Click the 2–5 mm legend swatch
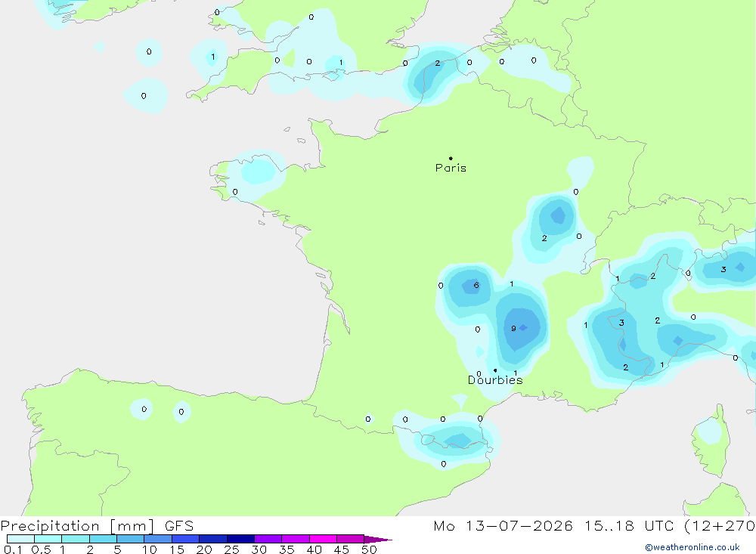The image size is (756, 554). tap(103, 539)
